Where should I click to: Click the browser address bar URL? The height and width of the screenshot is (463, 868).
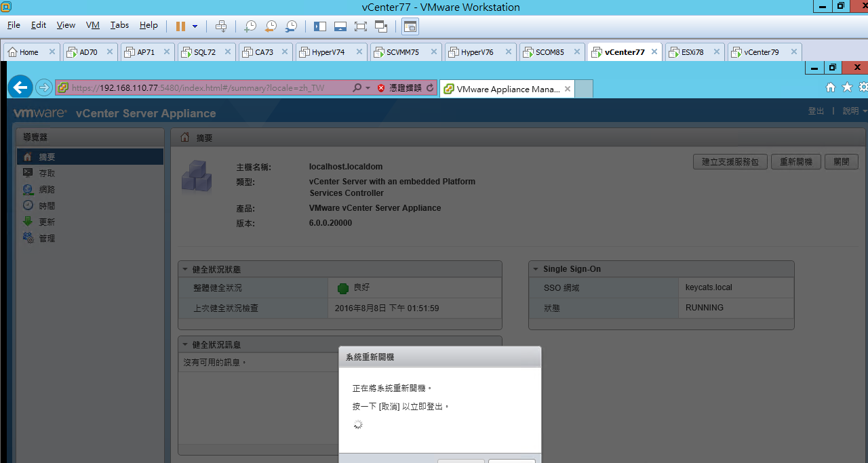tap(198, 88)
